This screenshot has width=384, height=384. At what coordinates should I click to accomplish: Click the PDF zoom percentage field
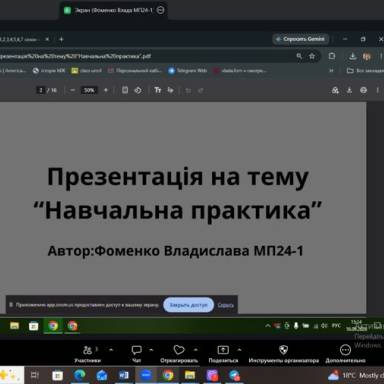pos(89,90)
